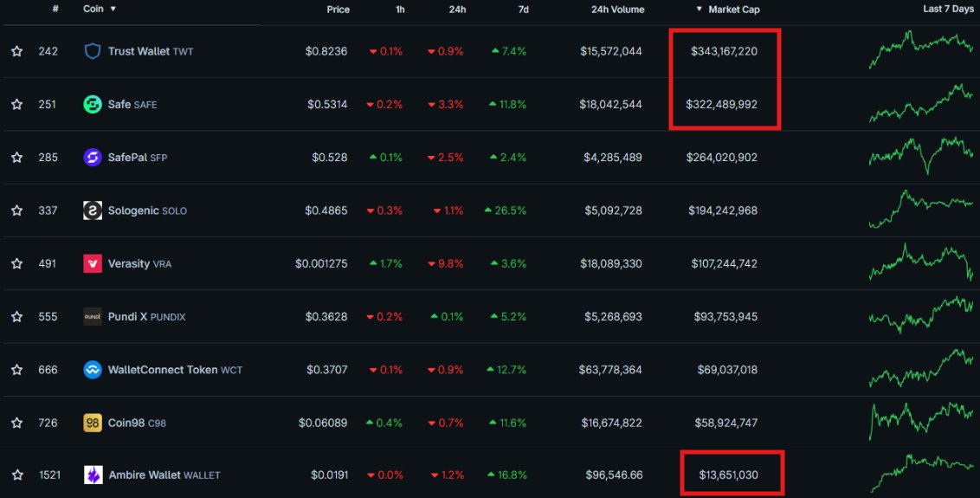Add Pundi X to favorites star

(x=16, y=317)
